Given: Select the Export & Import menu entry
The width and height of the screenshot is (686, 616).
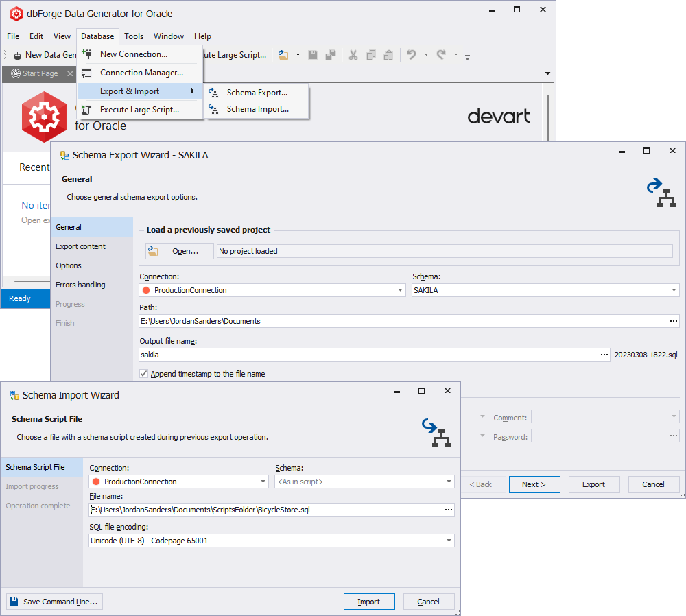Looking at the screenshot, I should click(139, 91).
